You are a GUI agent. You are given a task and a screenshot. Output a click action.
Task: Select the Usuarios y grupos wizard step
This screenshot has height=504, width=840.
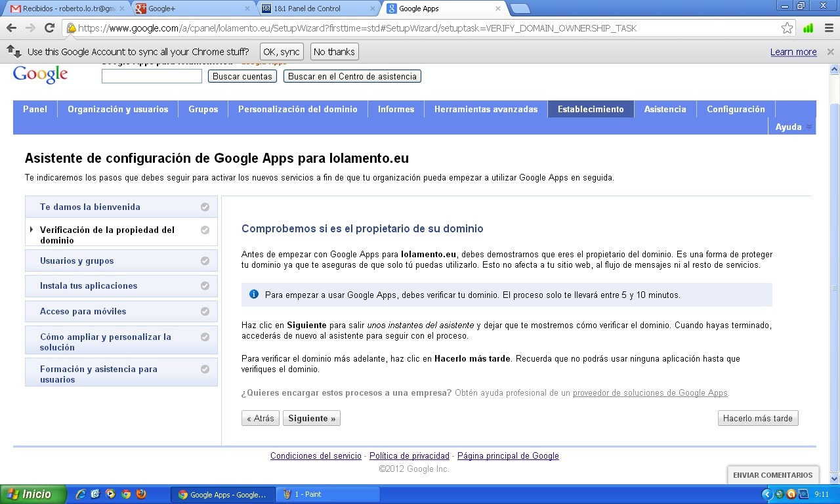click(x=121, y=261)
